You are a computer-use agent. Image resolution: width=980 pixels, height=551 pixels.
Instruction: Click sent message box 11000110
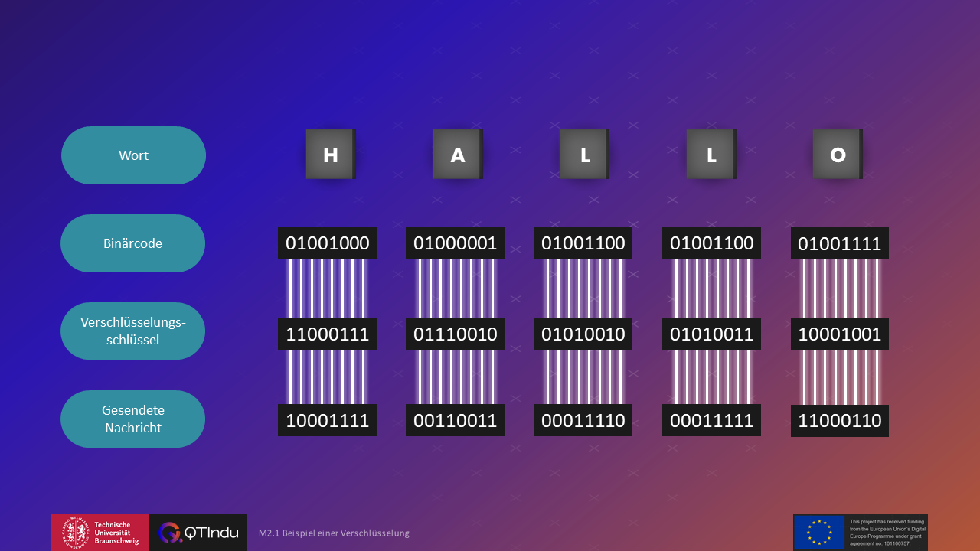[839, 420]
